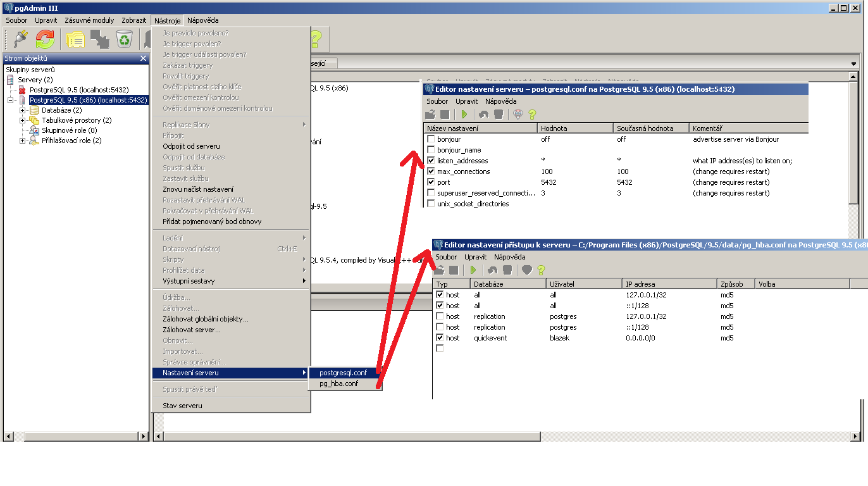Image resolution: width=868 pixels, height=486 pixels.
Task: Enable replication rule for 127.0.0.1/32
Action: coord(440,316)
